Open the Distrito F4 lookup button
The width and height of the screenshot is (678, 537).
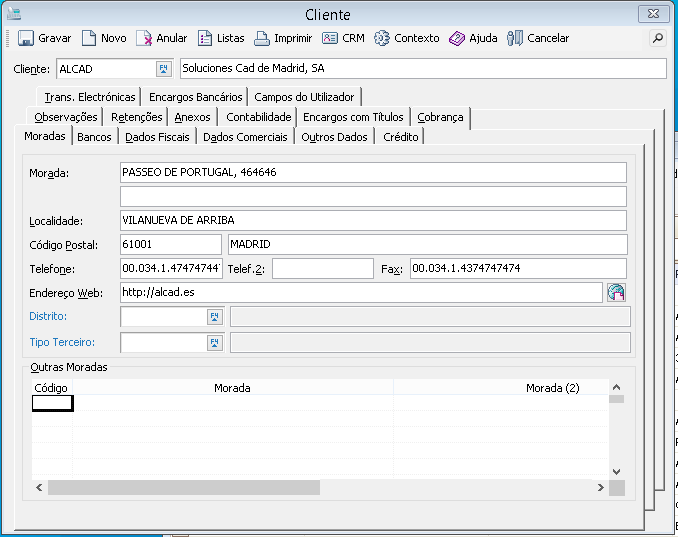click(214, 317)
